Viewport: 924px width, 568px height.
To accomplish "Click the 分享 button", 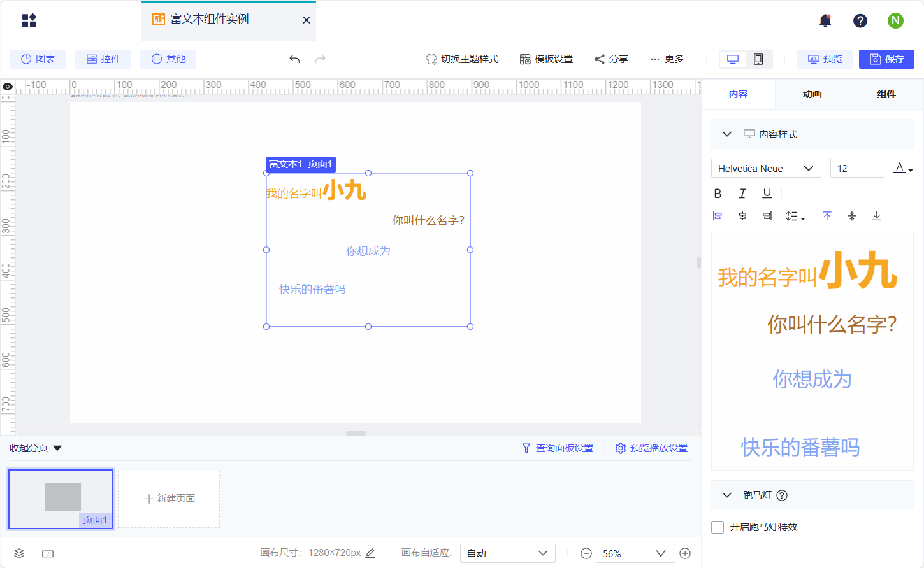I will coord(611,59).
